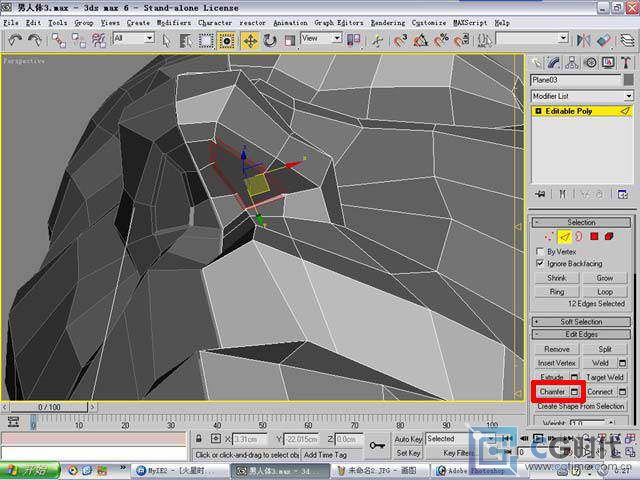Select Vertex sub-object level icon
The width and height of the screenshot is (640, 480).
(549, 236)
